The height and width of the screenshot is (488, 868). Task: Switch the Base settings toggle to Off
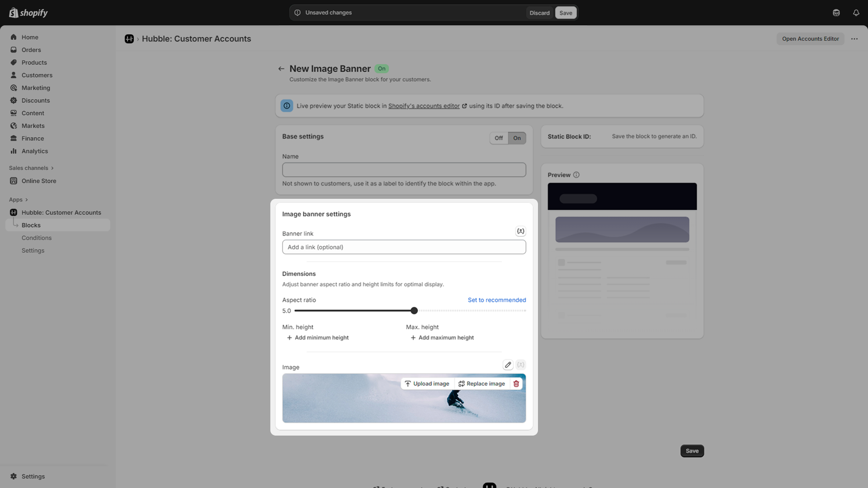[x=498, y=138]
